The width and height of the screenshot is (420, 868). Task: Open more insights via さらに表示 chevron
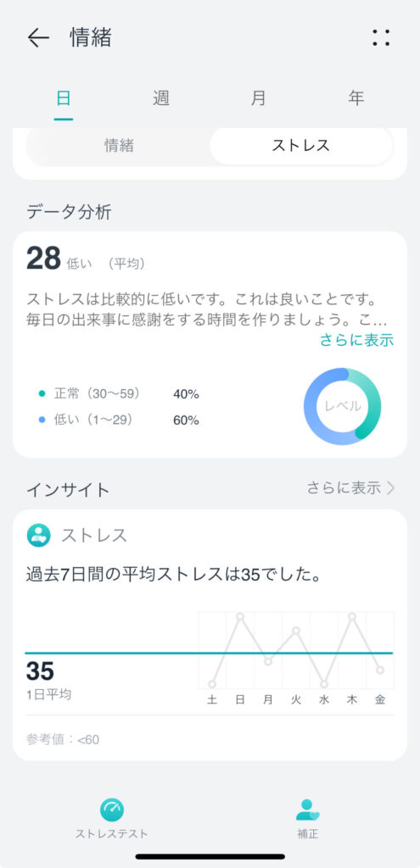coord(350,487)
